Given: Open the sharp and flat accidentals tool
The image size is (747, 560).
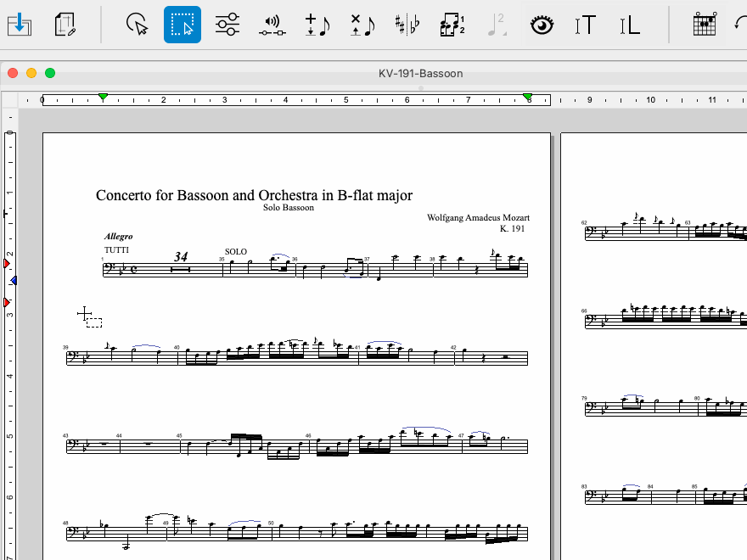Looking at the screenshot, I should click(x=407, y=25).
